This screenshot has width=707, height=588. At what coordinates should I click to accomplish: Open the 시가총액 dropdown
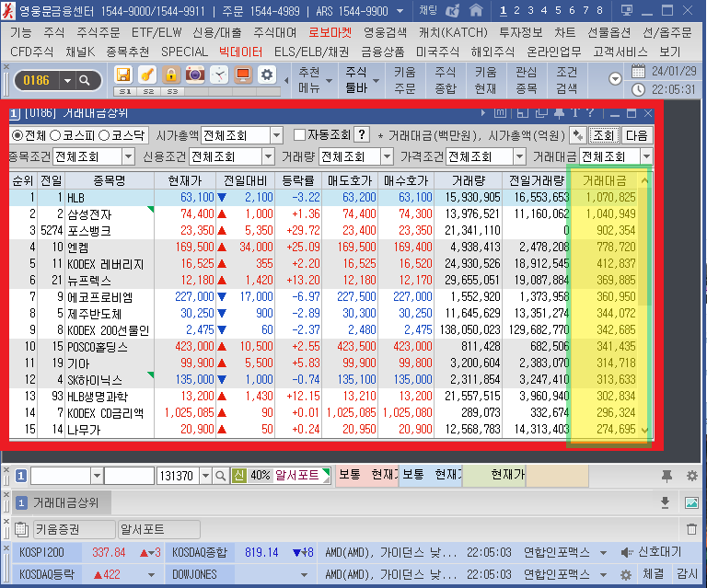tap(276, 135)
